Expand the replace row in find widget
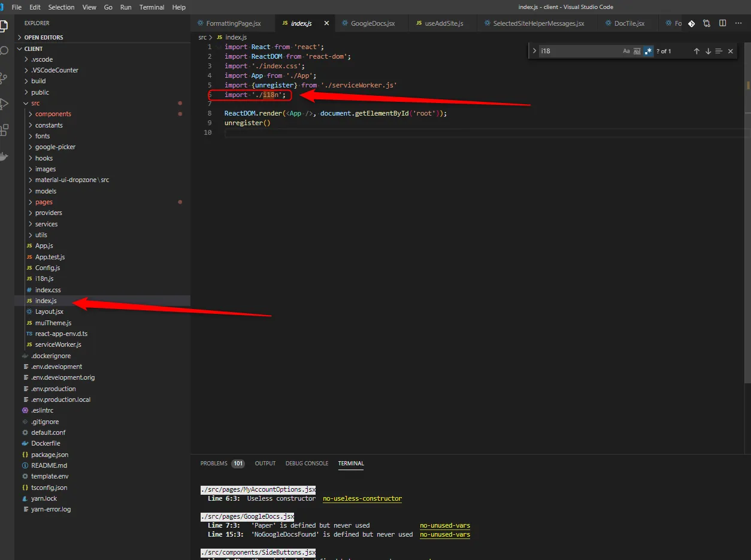The width and height of the screenshot is (751, 560). [534, 51]
